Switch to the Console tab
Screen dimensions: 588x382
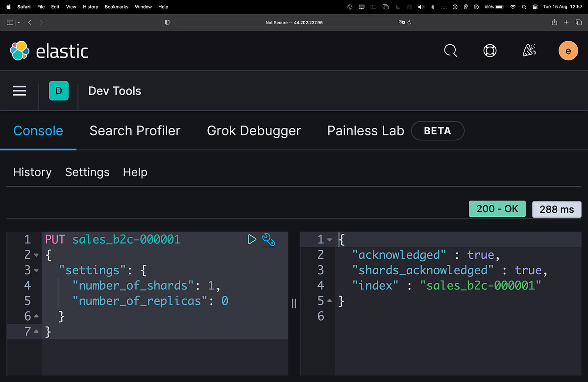click(38, 131)
